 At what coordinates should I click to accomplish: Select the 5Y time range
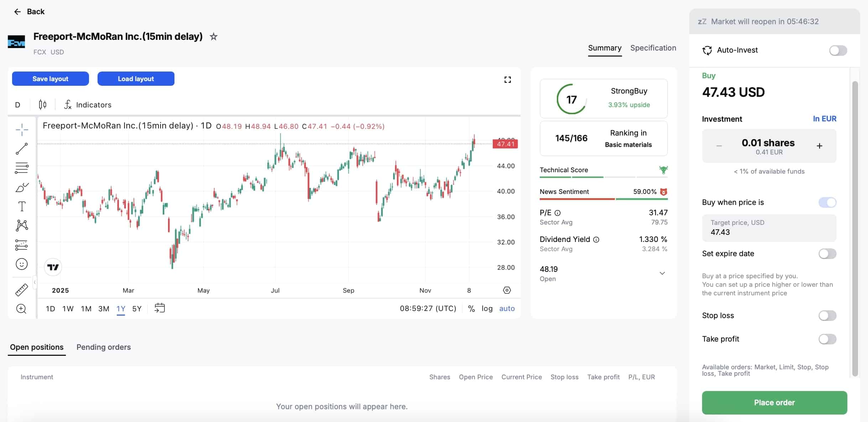pos(137,308)
